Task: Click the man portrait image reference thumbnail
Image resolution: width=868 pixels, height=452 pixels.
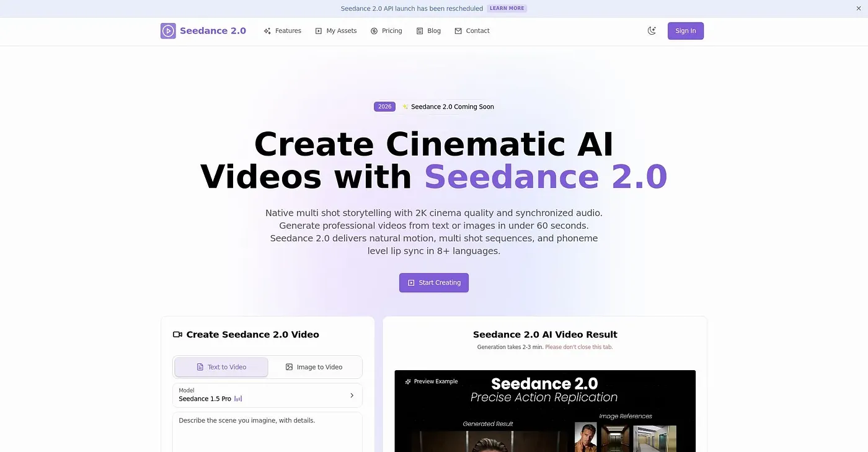Action: click(x=585, y=437)
